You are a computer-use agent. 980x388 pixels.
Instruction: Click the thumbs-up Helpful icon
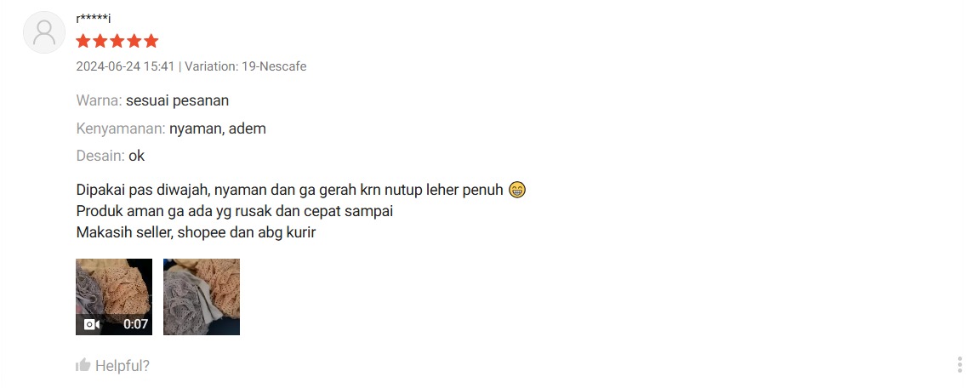coord(83,365)
